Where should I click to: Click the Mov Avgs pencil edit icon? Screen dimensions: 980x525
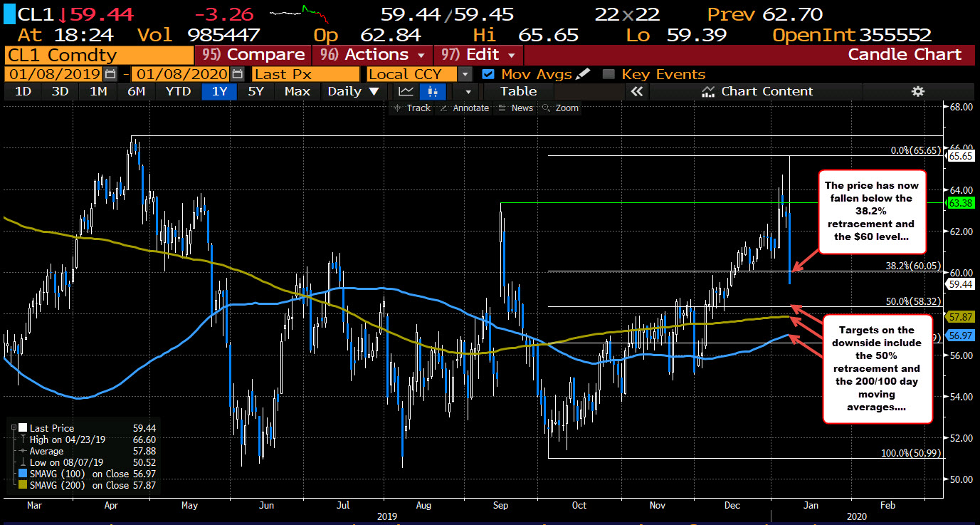click(583, 73)
